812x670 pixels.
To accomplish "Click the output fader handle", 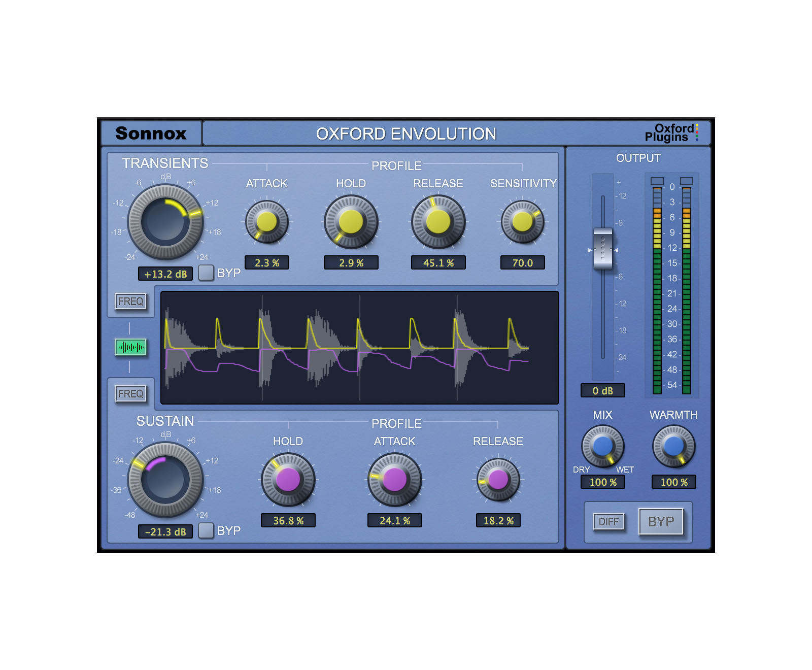I will (x=602, y=249).
